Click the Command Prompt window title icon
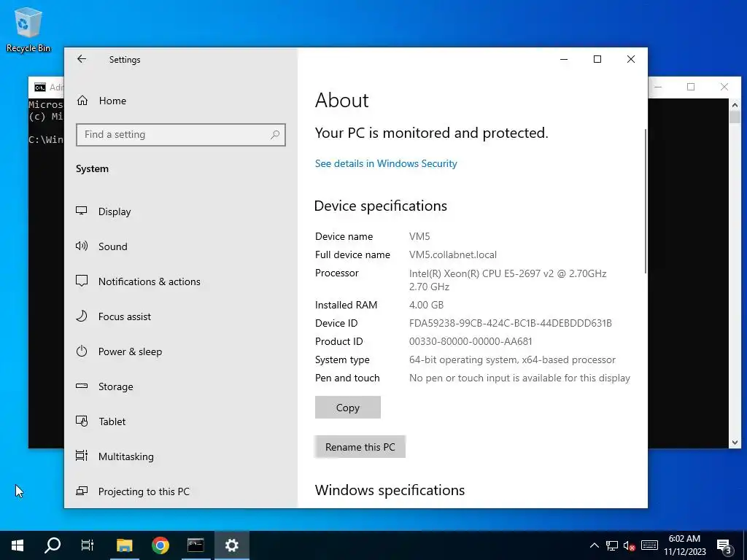This screenshot has height=560, width=747. pos(40,87)
